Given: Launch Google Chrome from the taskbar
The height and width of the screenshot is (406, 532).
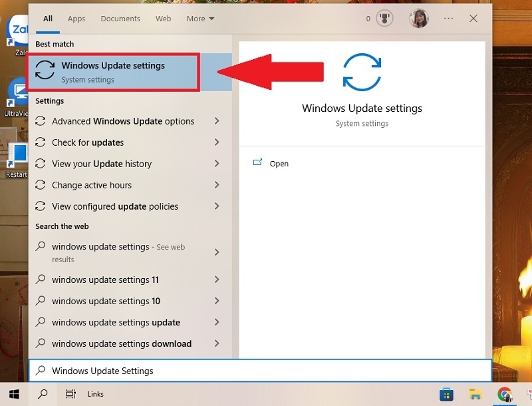Looking at the screenshot, I should point(504,393).
